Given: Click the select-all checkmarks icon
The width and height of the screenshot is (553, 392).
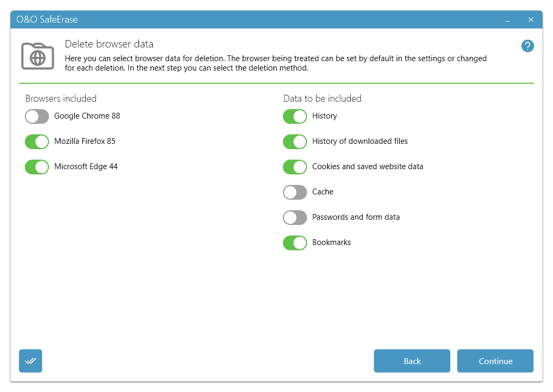Looking at the screenshot, I should [x=30, y=361].
